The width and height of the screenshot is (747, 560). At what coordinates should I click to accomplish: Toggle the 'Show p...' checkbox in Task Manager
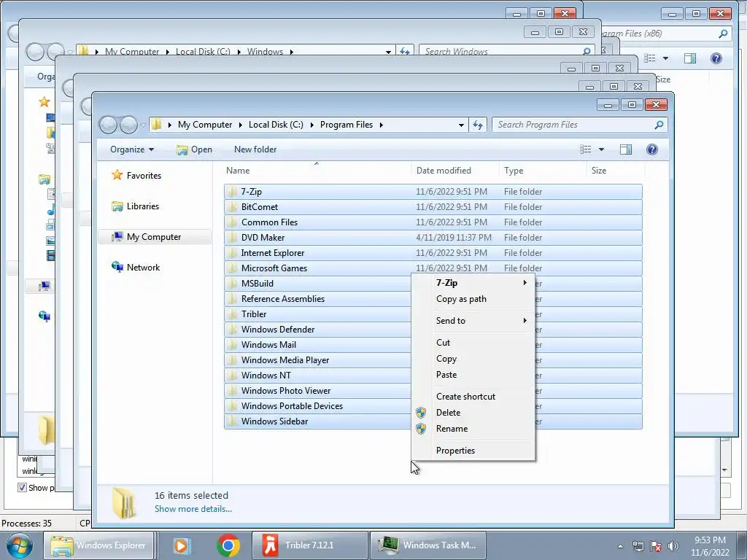click(22, 487)
